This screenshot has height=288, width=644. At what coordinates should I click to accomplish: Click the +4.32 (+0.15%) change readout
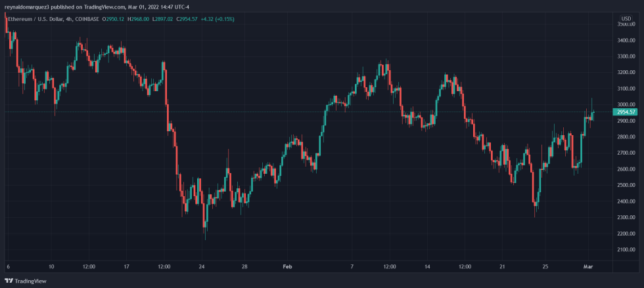coord(217,19)
